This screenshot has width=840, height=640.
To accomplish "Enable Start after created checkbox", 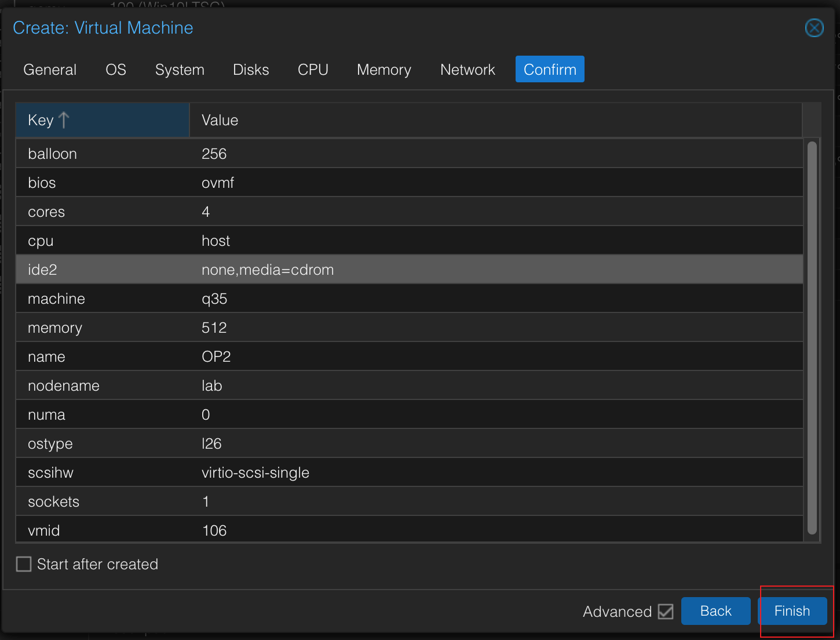I will [24, 564].
